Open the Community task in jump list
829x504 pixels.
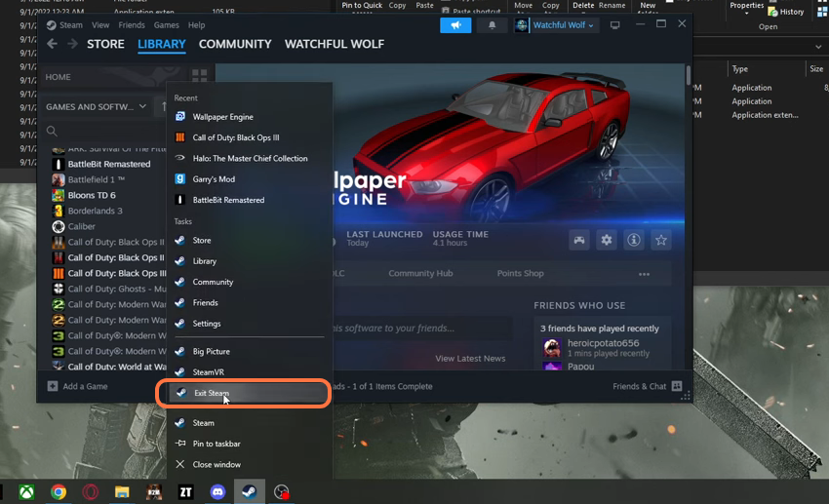pos(250,282)
